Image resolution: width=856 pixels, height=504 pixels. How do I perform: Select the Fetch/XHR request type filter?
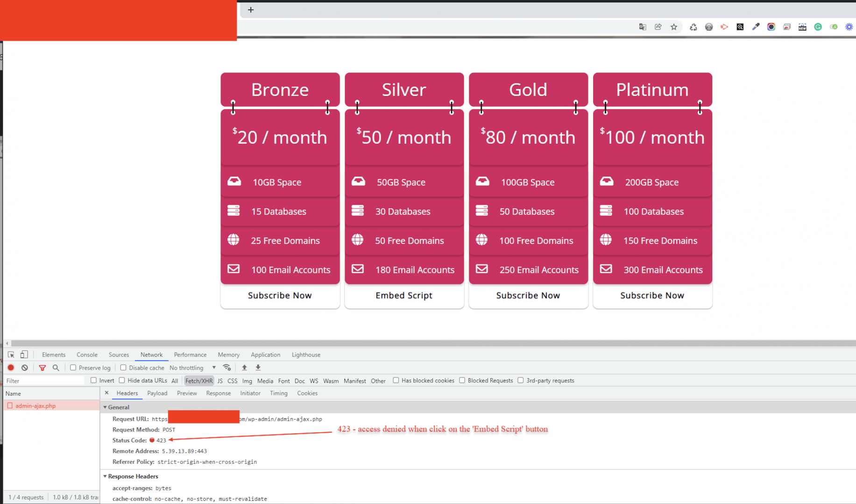199,381
